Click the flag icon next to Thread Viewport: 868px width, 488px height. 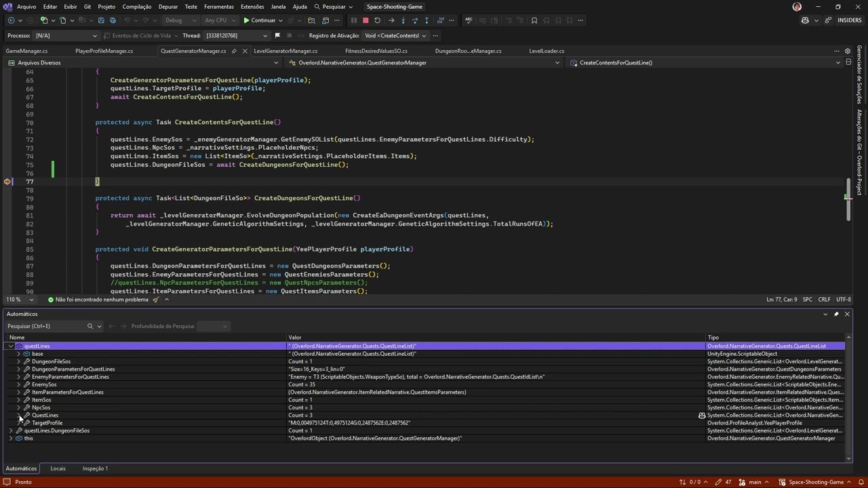coord(277,35)
